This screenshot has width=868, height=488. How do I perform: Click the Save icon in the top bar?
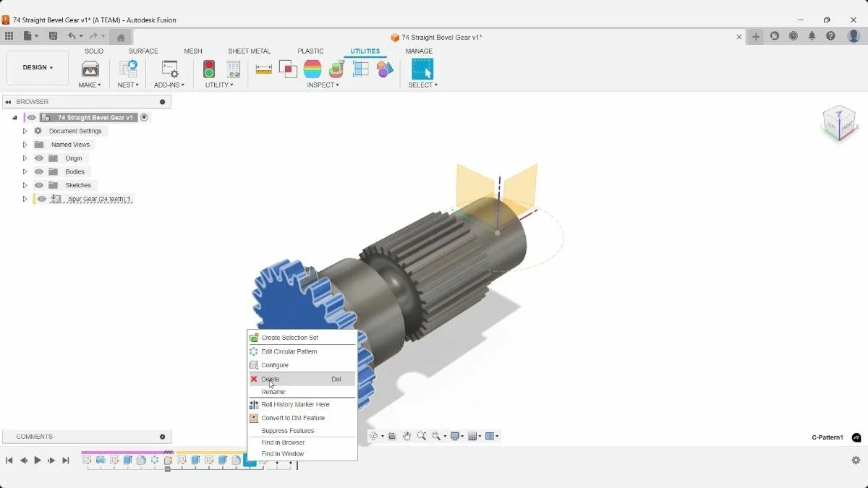coord(53,36)
